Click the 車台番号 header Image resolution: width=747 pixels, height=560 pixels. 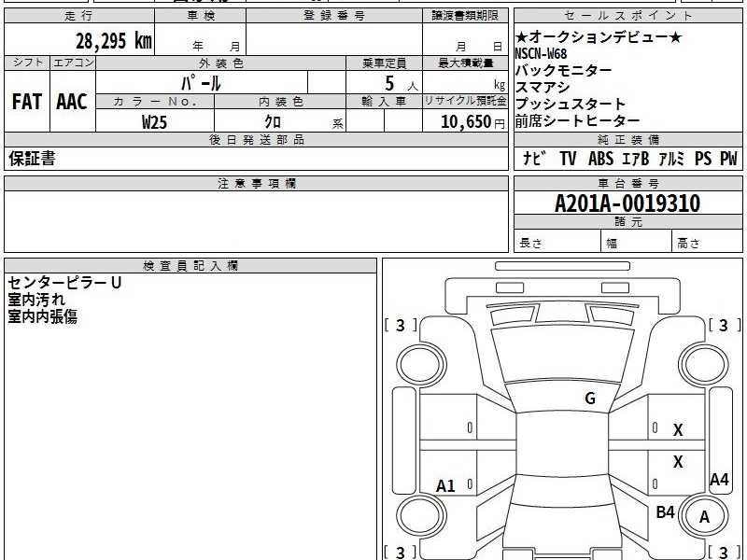click(627, 183)
